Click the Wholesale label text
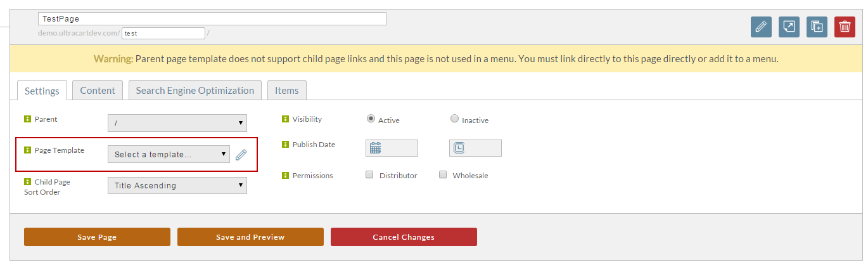This screenshot has width=868, height=267. click(x=470, y=176)
